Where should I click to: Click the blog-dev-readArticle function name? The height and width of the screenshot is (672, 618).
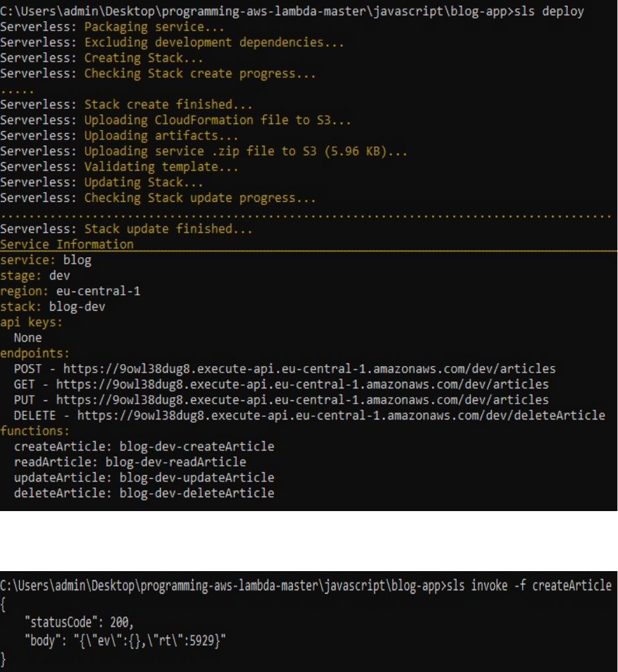[x=175, y=462]
